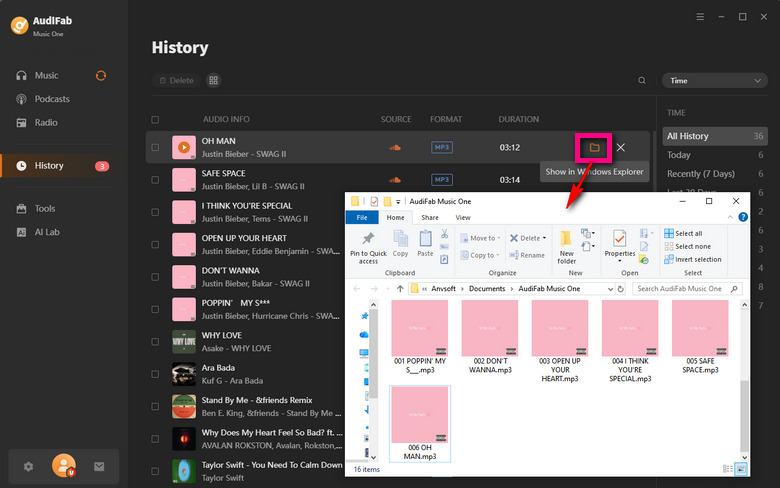Check the I THINK YOU'RE SPECIAL checkbox

[x=155, y=212]
